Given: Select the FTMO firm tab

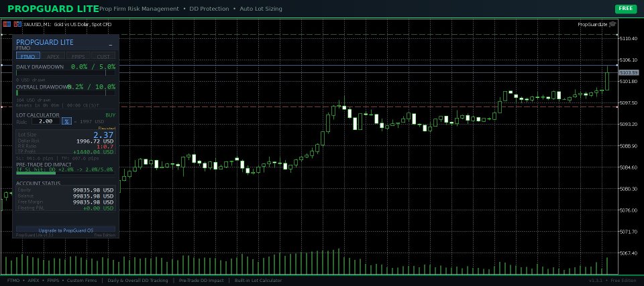Looking at the screenshot, I should pos(28,56).
